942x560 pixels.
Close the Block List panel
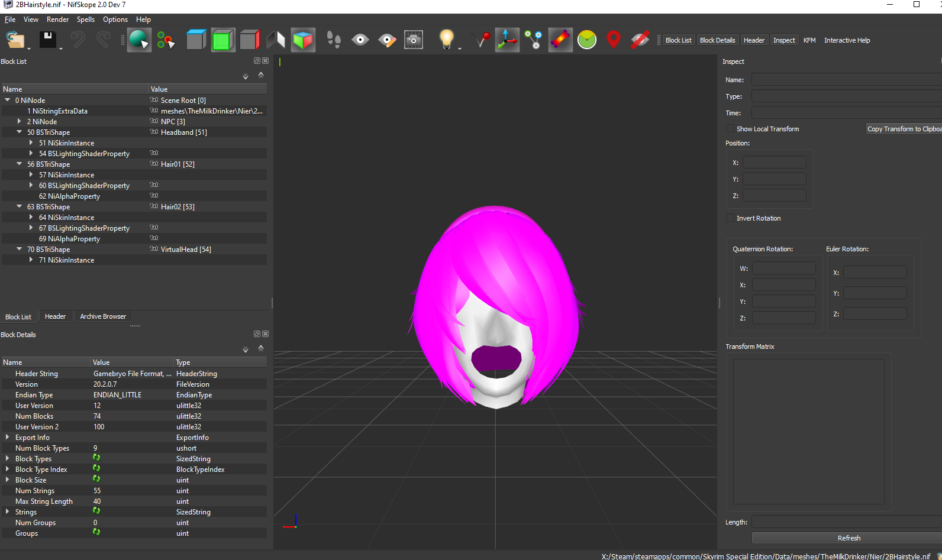(266, 61)
